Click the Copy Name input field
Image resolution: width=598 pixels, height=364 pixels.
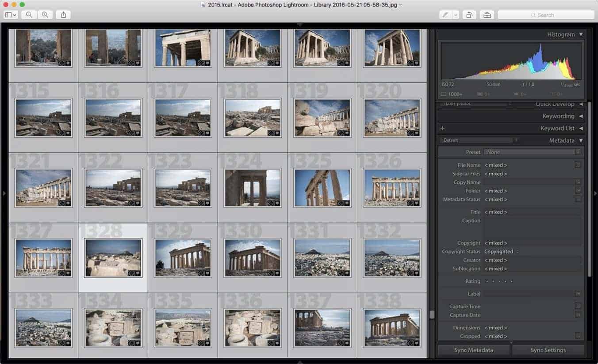click(529, 182)
